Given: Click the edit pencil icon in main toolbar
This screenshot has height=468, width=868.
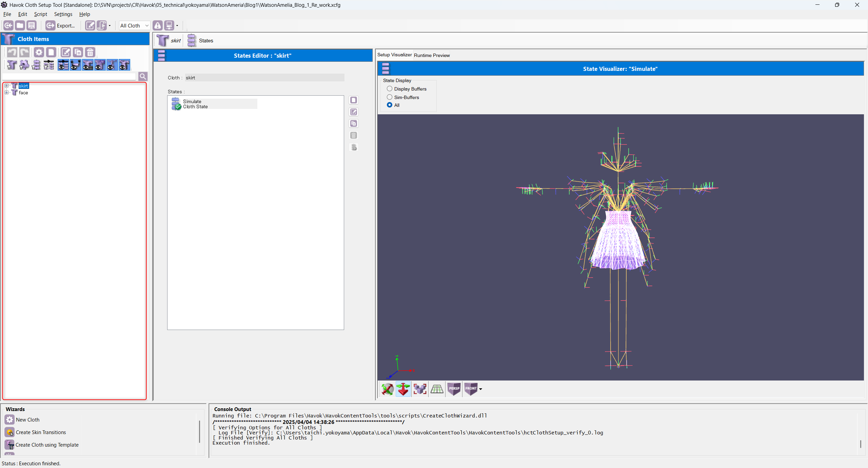Looking at the screenshot, I should click(x=90, y=25).
